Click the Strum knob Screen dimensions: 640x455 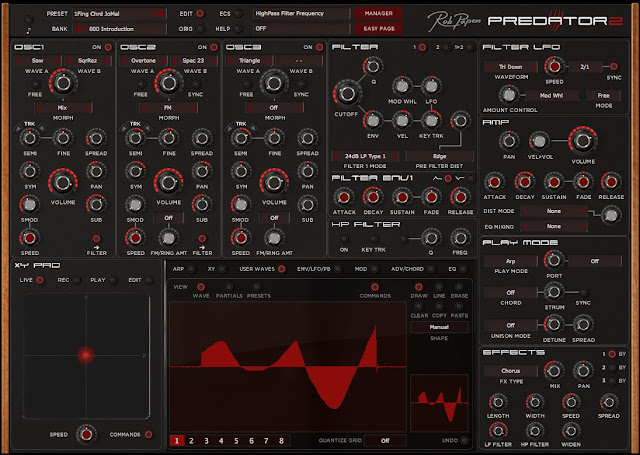pyautogui.click(x=553, y=292)
